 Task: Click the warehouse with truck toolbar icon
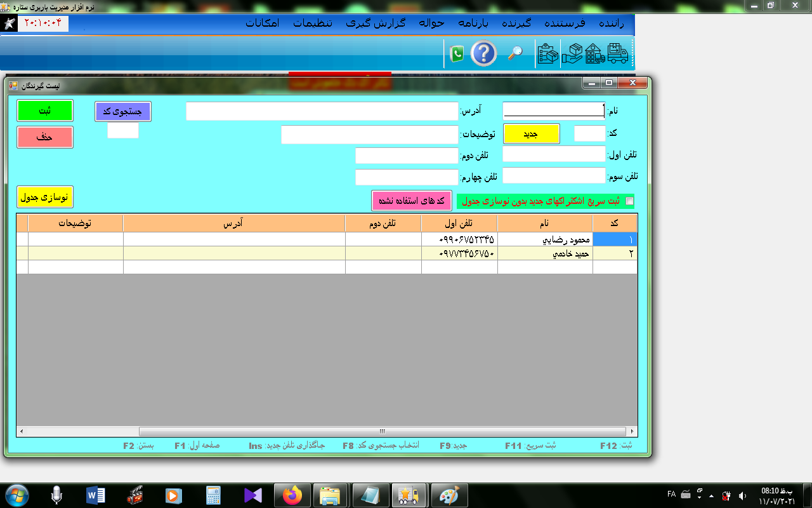coord(595,53)
